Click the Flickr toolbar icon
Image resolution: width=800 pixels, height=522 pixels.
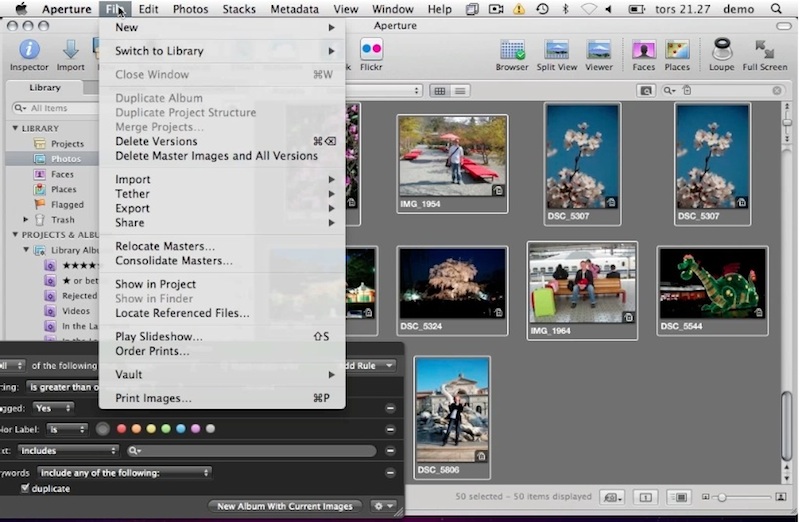(371, 50)
